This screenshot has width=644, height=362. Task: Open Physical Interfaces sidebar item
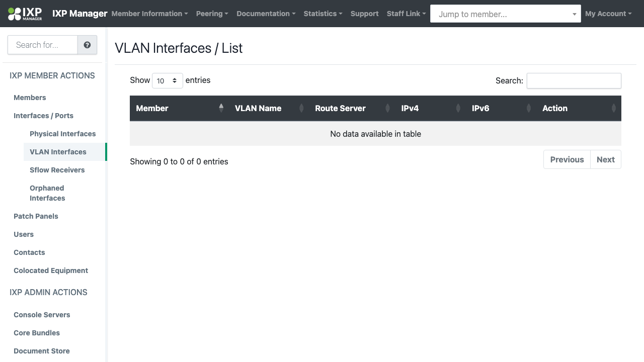pyautogui.click(x=62, y=134)
